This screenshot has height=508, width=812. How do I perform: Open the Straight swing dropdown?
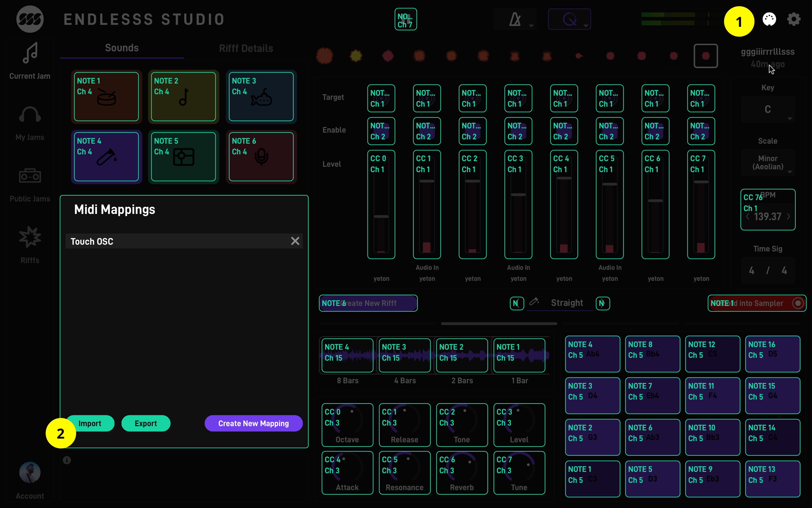(x=567, y=303)
